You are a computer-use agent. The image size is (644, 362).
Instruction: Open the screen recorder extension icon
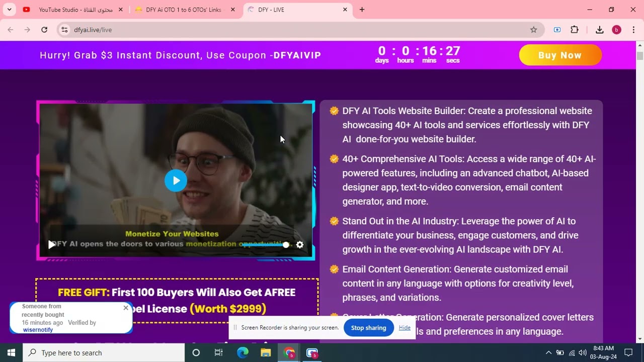tap(557, 30)
